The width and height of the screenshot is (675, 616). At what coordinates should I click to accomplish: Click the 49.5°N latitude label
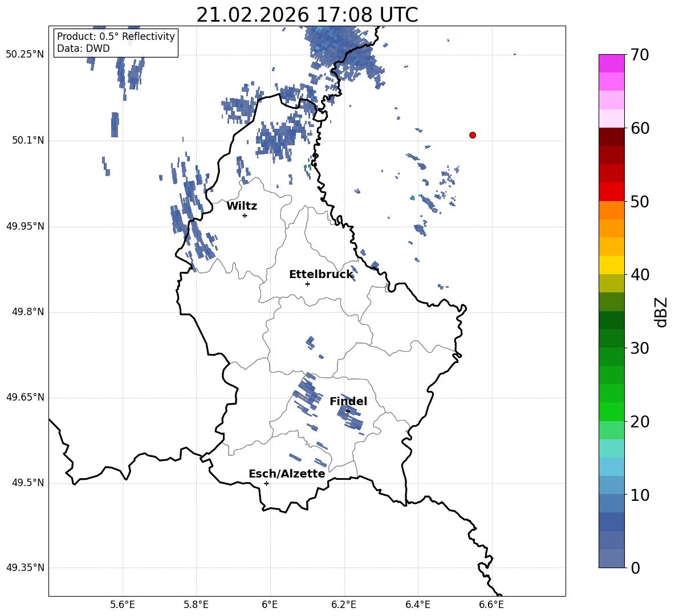(28, 483)
